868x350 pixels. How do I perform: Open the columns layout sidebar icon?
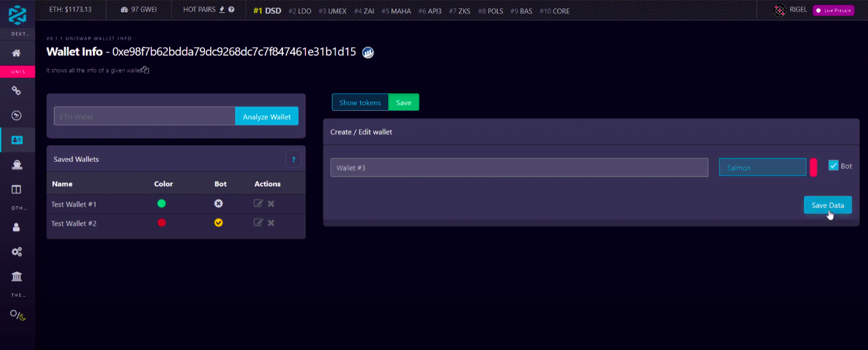17,189
